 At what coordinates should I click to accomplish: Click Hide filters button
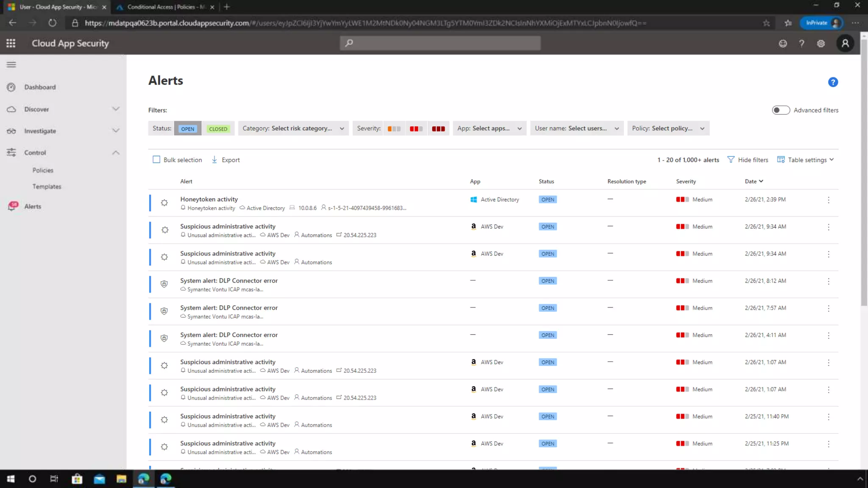click(748, 160)
